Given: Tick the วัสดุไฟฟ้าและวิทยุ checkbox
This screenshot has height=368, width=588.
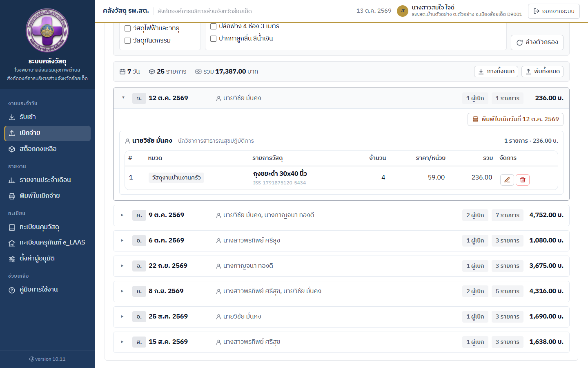Looking at the screenshot, I should pyautogui.click(x=127, y=29).
